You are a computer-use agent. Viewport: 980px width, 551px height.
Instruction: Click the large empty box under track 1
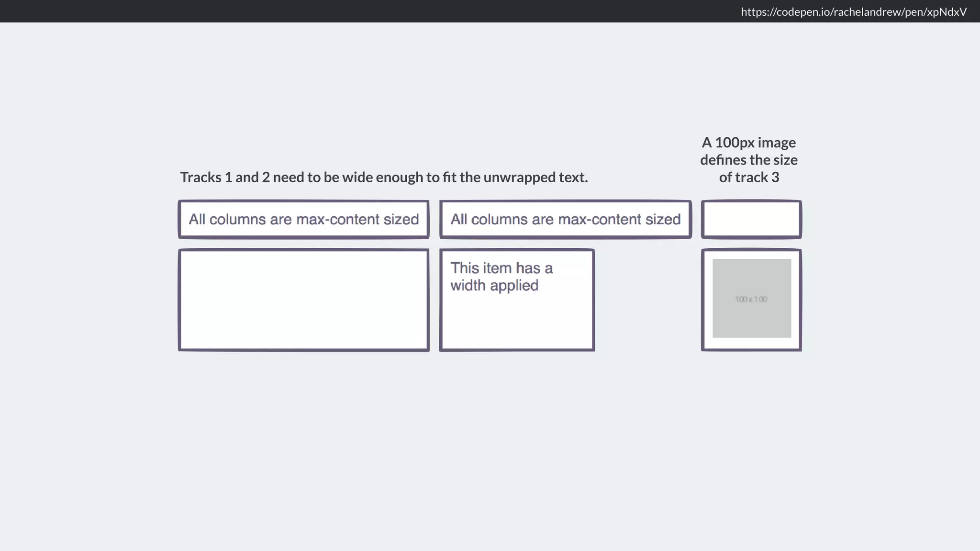[x=303, y=300]
